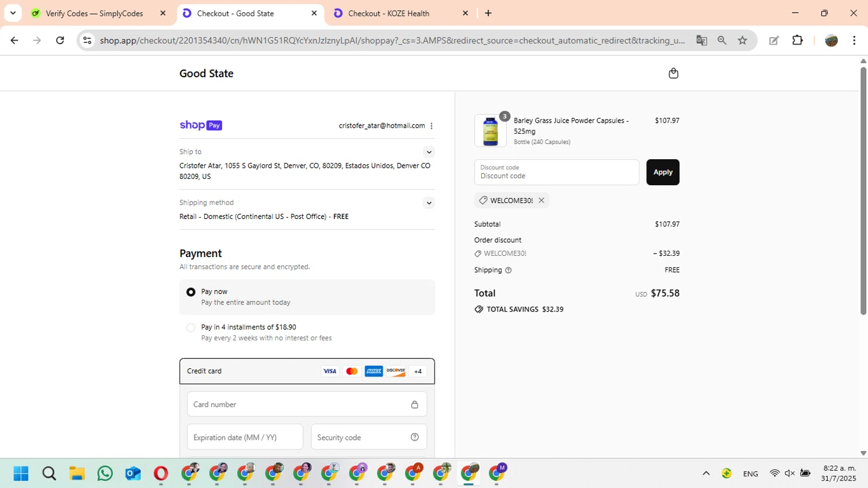Switch to the Verify Codes — SimplyCodes tab
Viewport: 868px width, 488px height.
point(94,13)
